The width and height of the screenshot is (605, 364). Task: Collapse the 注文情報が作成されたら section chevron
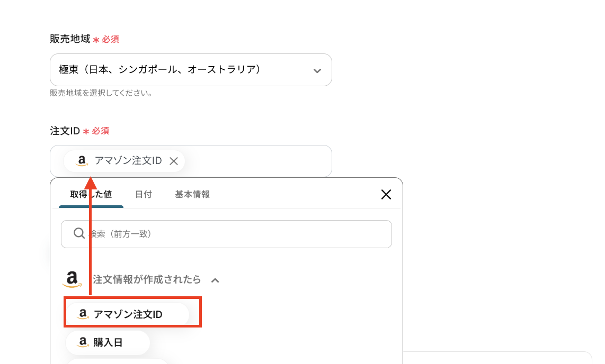pyautogui.click(x=215, y=280)
